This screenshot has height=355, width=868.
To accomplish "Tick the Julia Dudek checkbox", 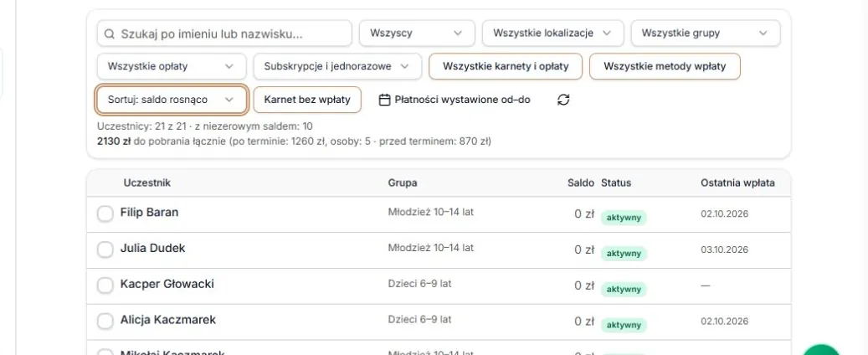I will pyautogui.click(x=105, y=250).
